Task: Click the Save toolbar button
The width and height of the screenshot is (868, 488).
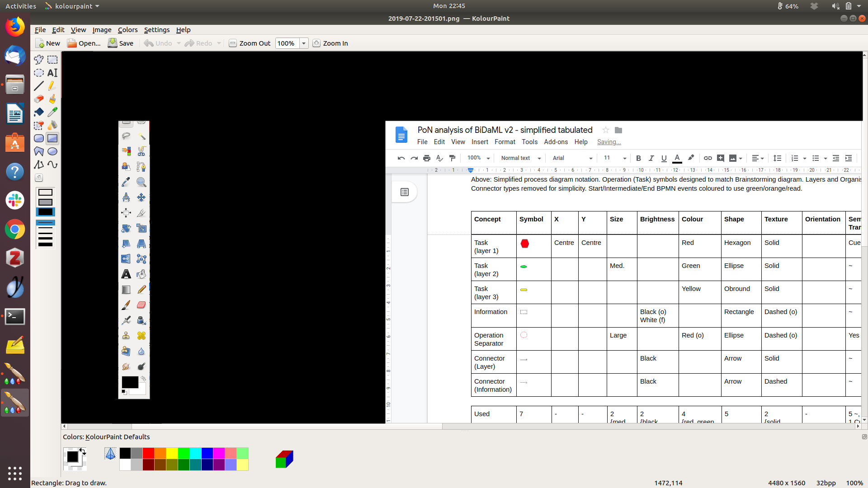Action: [120, 43]
